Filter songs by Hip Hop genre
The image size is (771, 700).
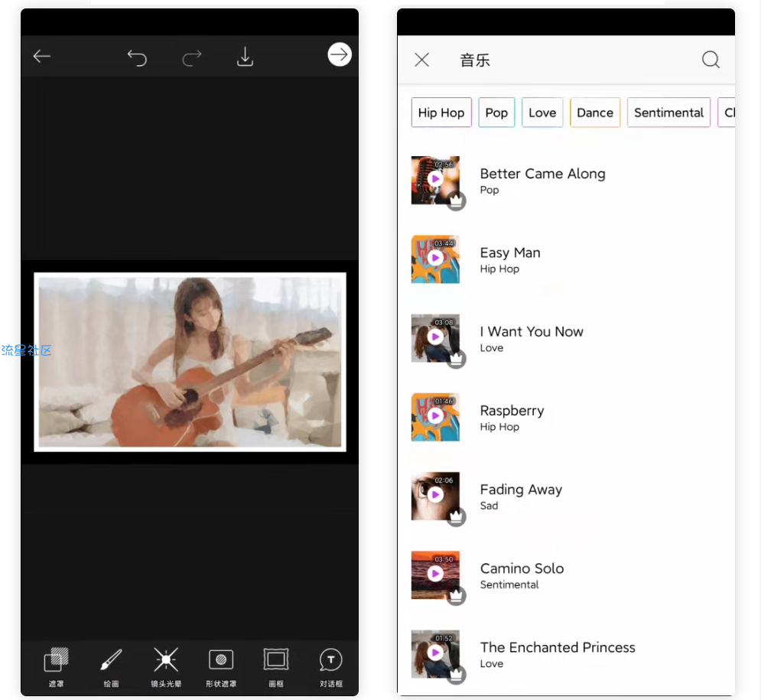click(x=441, y=112)
